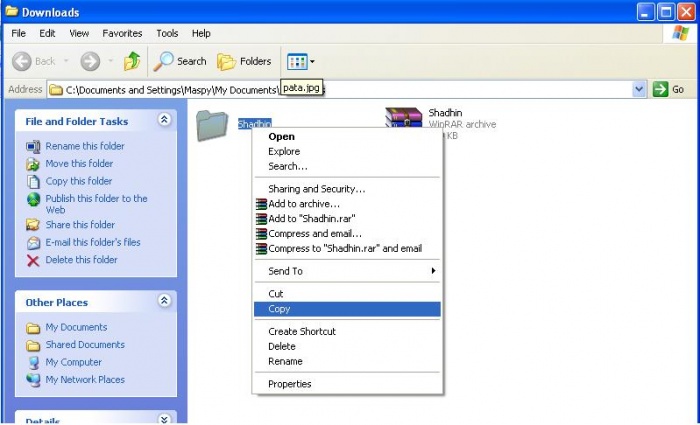
Task: Click the E-mail folder's files icon
Action: [33, 242]
